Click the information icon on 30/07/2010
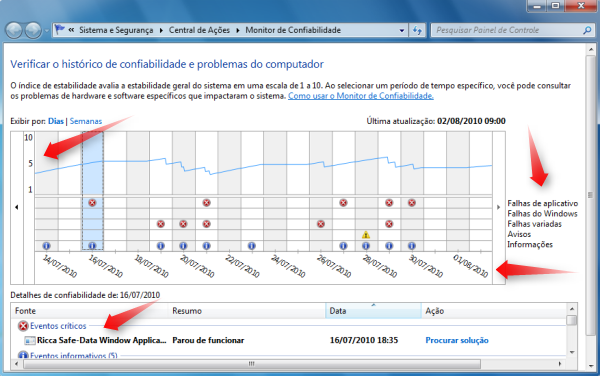Viewport: 600px width, 376px height. point(412,246)
